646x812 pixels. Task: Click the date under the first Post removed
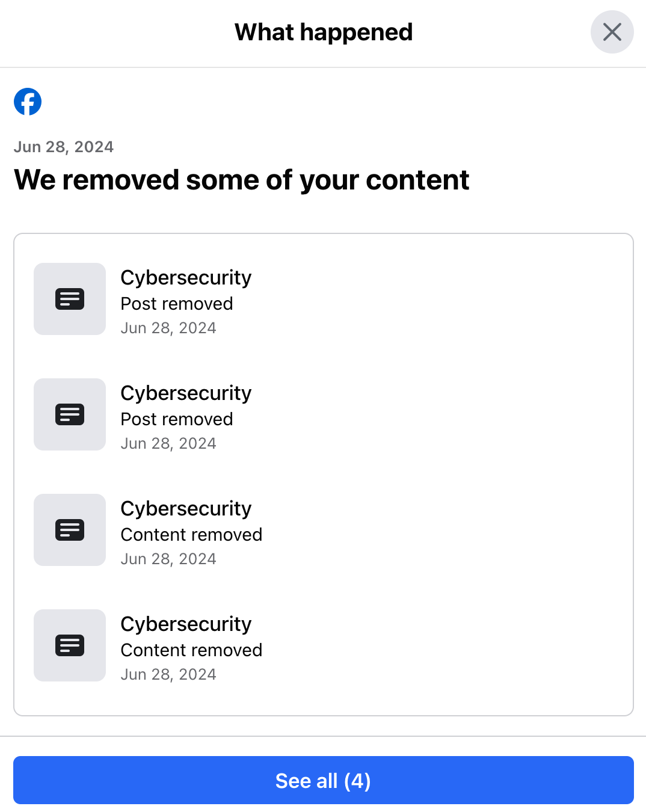[168, 328]
